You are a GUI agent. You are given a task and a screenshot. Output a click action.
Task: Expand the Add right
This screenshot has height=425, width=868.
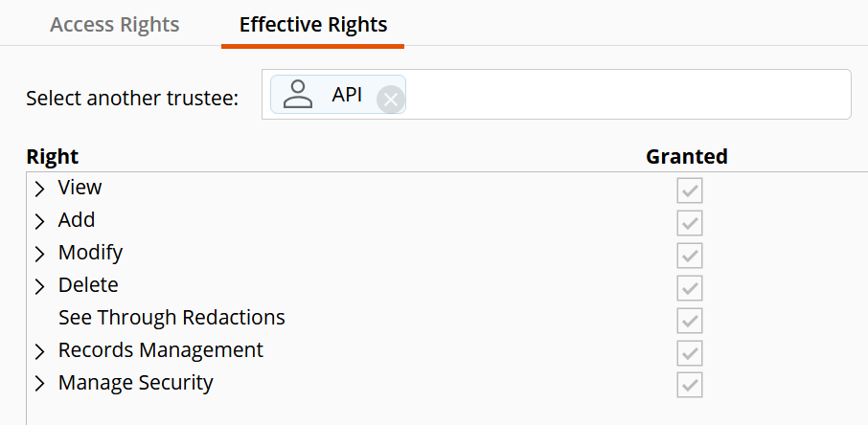click(39, 221)
